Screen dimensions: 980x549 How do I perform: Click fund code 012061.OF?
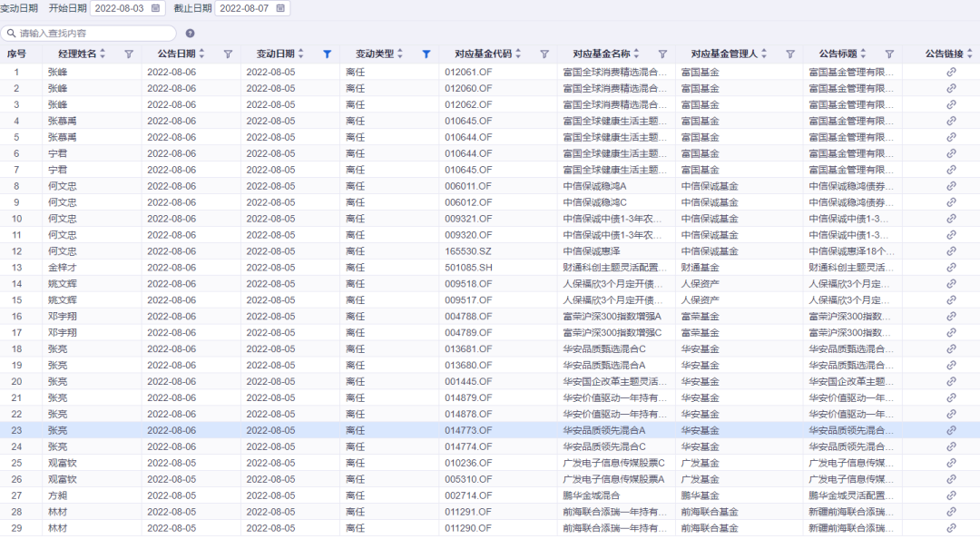[x=468, y=72]
